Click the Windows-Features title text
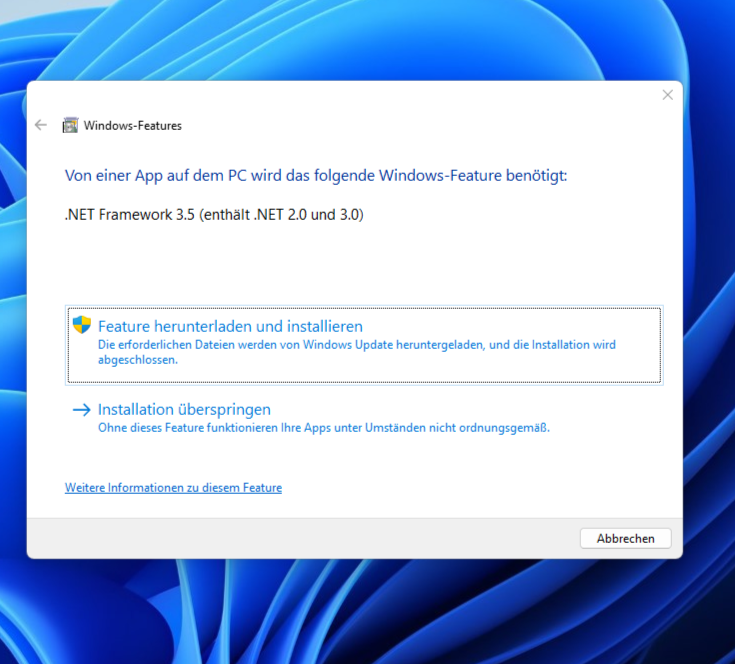The height and width of the screenshot is (664, 735). (x=133, y=126)
